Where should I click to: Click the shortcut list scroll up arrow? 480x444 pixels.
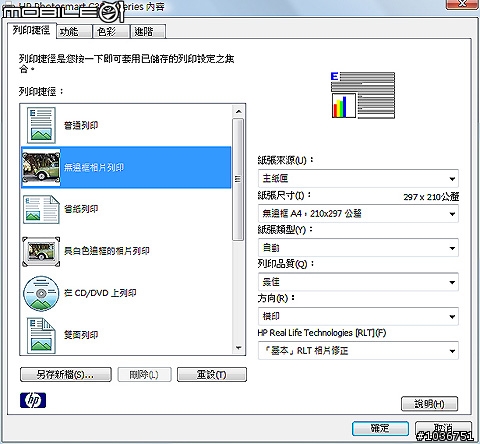pos(238,112)
